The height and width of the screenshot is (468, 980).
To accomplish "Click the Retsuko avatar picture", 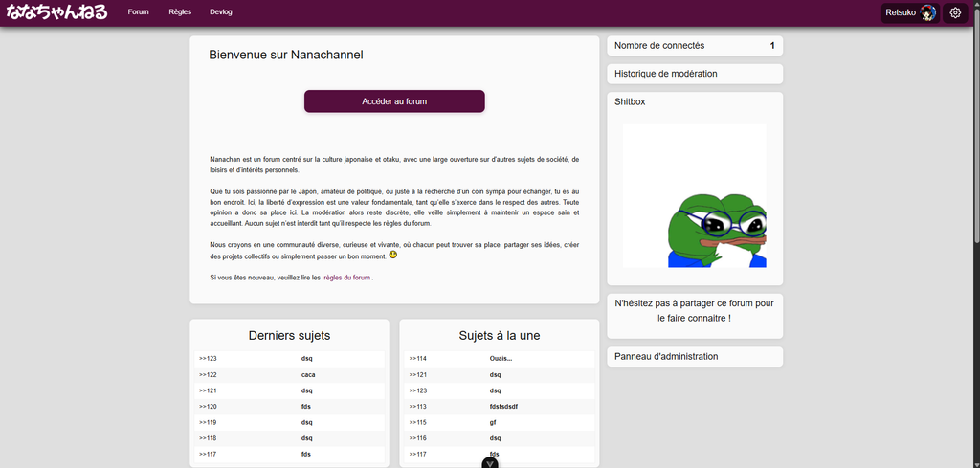I will click(x=928, y=12).
